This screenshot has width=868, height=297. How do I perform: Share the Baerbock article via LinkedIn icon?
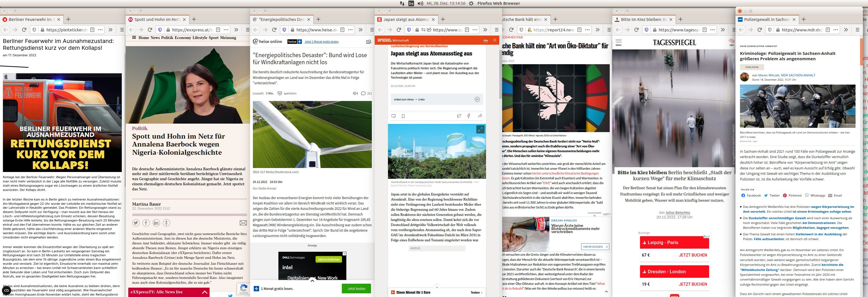point(156,223)
